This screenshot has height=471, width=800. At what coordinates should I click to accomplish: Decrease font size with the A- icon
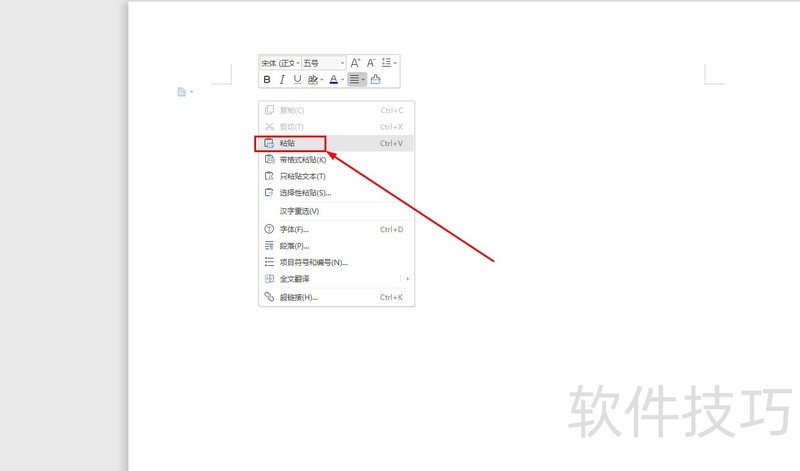[x=371, y=63]
